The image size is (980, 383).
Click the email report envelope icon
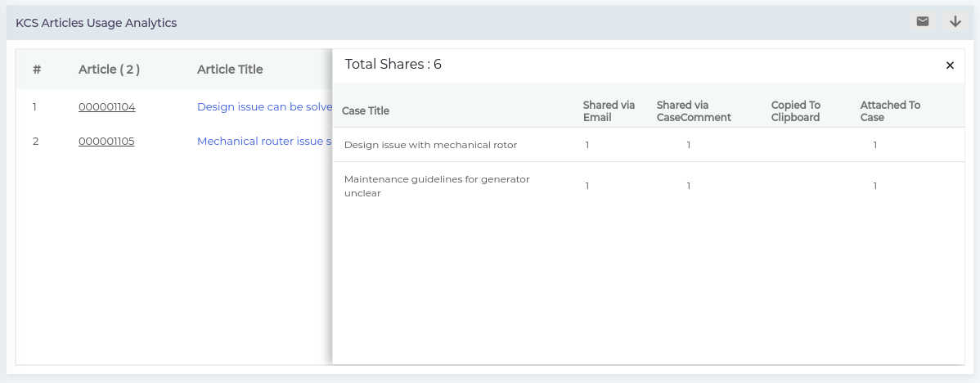923,22
